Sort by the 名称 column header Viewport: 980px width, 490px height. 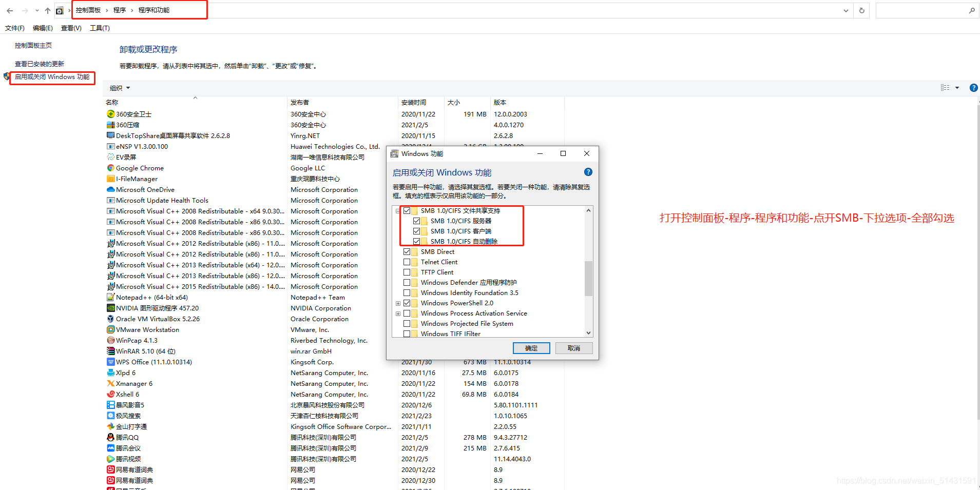[195, 102]
